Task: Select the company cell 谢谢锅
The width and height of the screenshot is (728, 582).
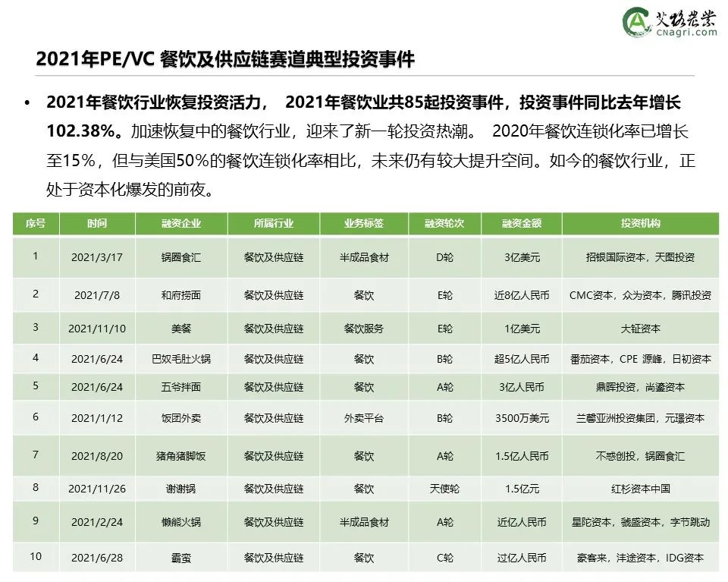Action: [181, 489]
